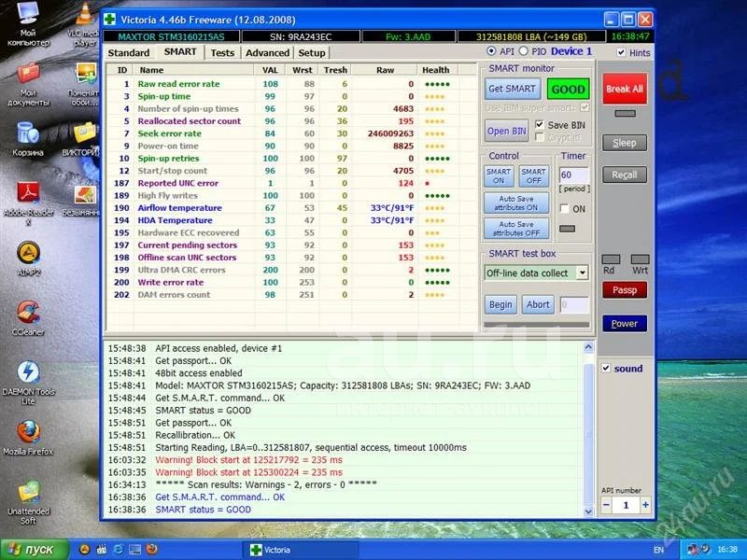Viewport: 747px width, 560px height.
Task: Select the API access radio button
Action: [491, 51]
